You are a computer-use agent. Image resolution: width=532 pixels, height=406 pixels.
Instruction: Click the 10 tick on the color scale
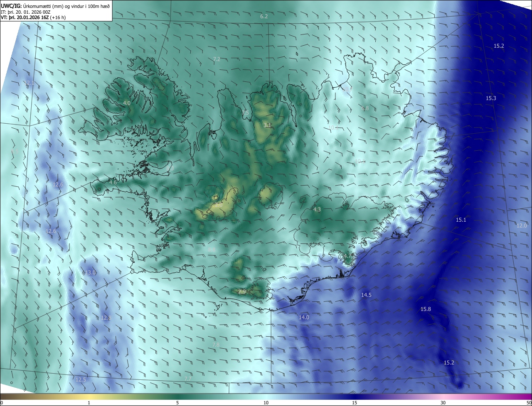pos(266,403)
